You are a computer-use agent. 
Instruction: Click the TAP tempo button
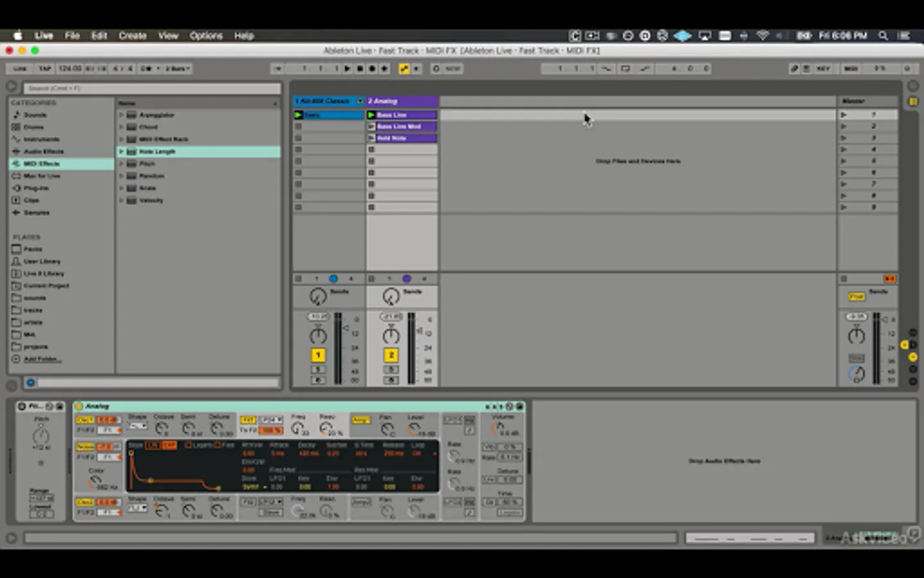(x=45, y=69)
